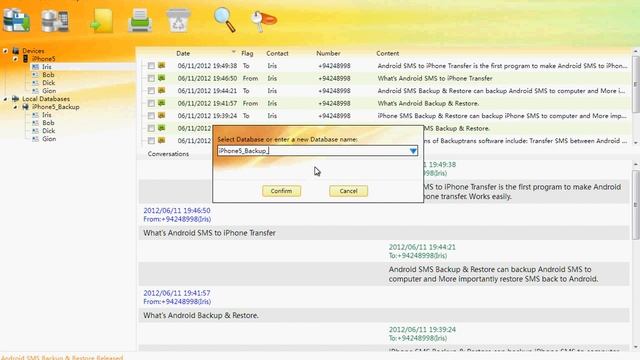
Task: Open 'Android SMS Backup & Restore Released' link
Action: (x=62, y=357)
